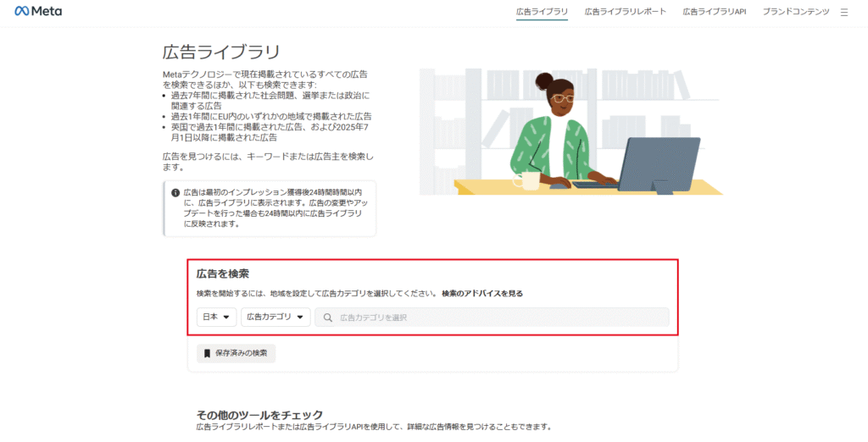Click the 24-hour impression notice text
The height and width of the screenshot is (442, 868).
[275, 208]
